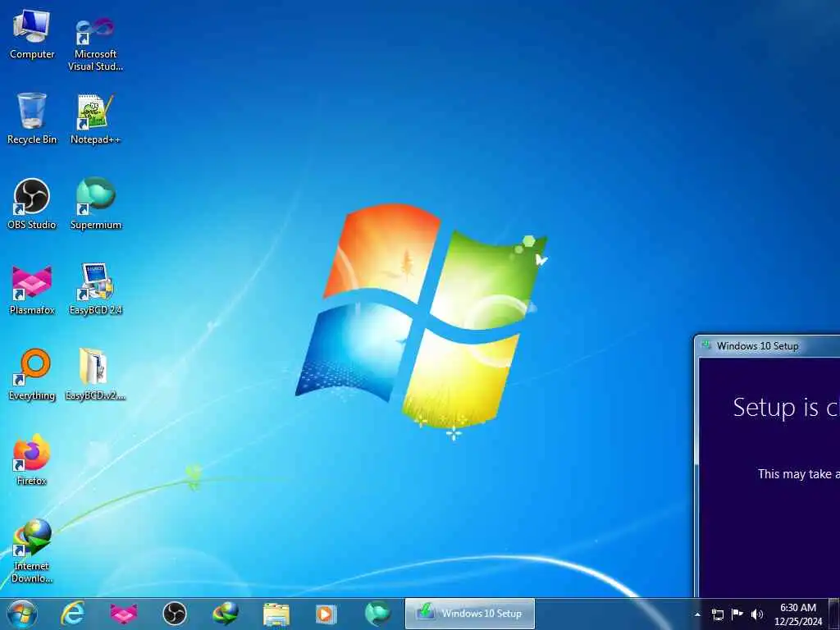Switch to Windows 10 Setup taskbar button
This screenshot has height=630, width=840.
point(470,614)
